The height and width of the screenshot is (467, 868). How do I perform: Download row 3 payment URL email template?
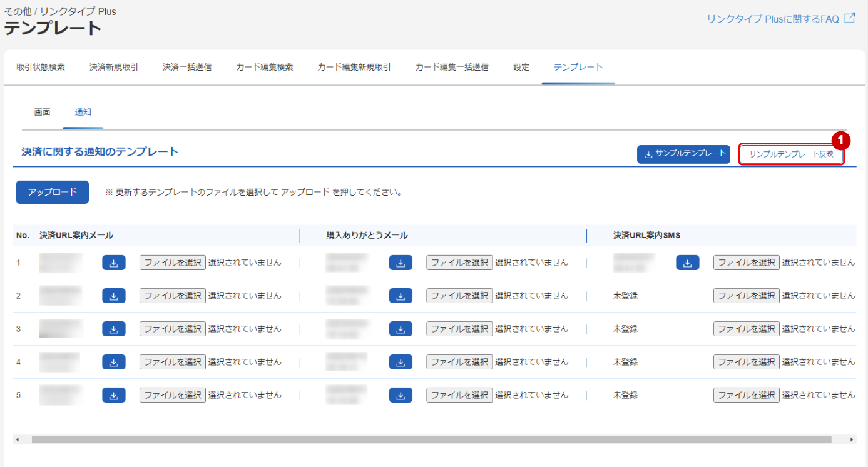(114, 329)
